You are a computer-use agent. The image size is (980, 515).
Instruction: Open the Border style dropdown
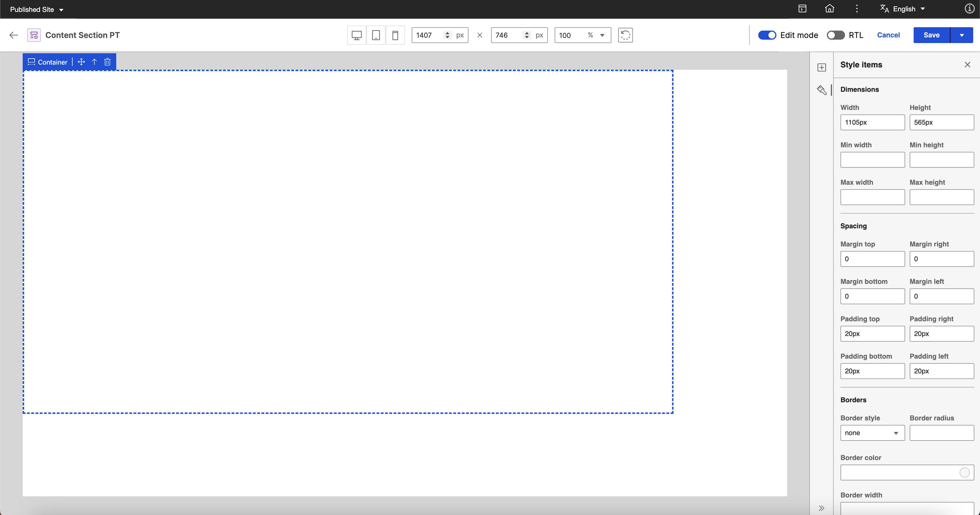[x=872, y=433]
